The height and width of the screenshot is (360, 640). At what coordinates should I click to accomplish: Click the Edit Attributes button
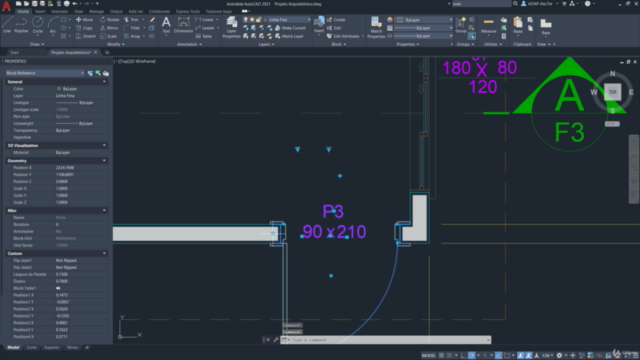click(x=345, y=36)
